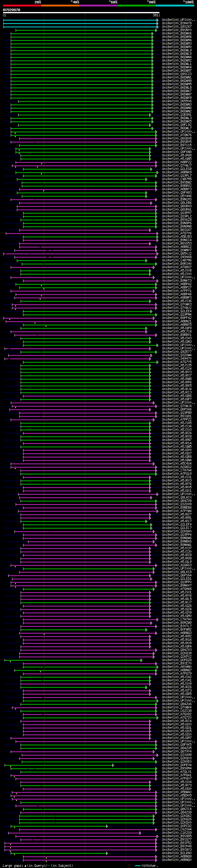Click the =100char. scale legend
The image size is (197, 868).
(147, 865)
